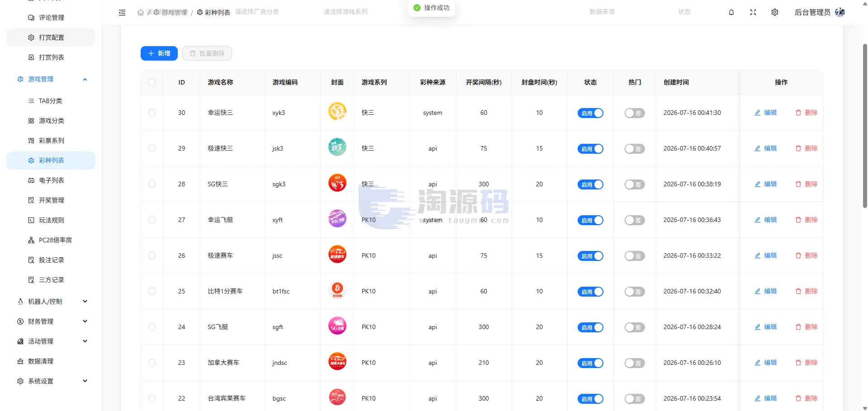The height and width of the screenshot is (411, 868).
Task: Tick the select-all checkbox in table header
Action: pyautogui.click(x=152, y=82)
